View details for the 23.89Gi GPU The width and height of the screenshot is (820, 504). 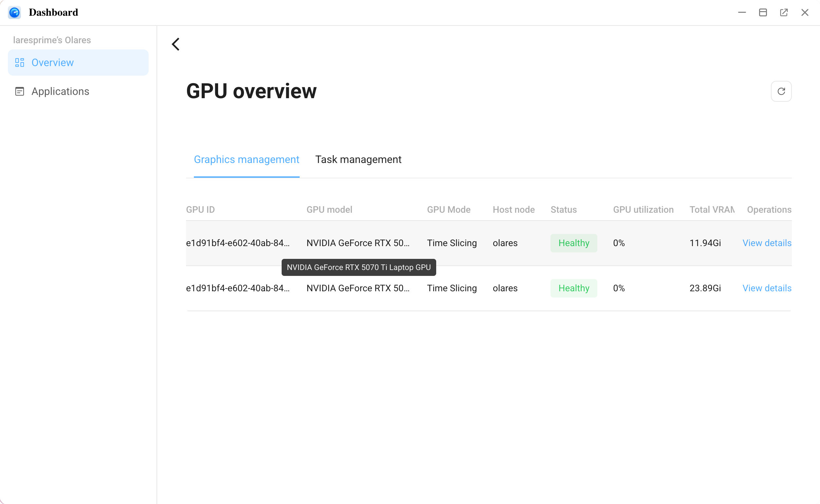pyautogui.click(x=767, y=288)
